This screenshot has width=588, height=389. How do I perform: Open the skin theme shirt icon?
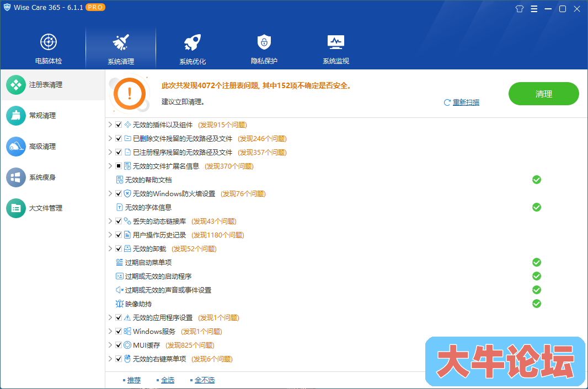(x=520, y=9)
